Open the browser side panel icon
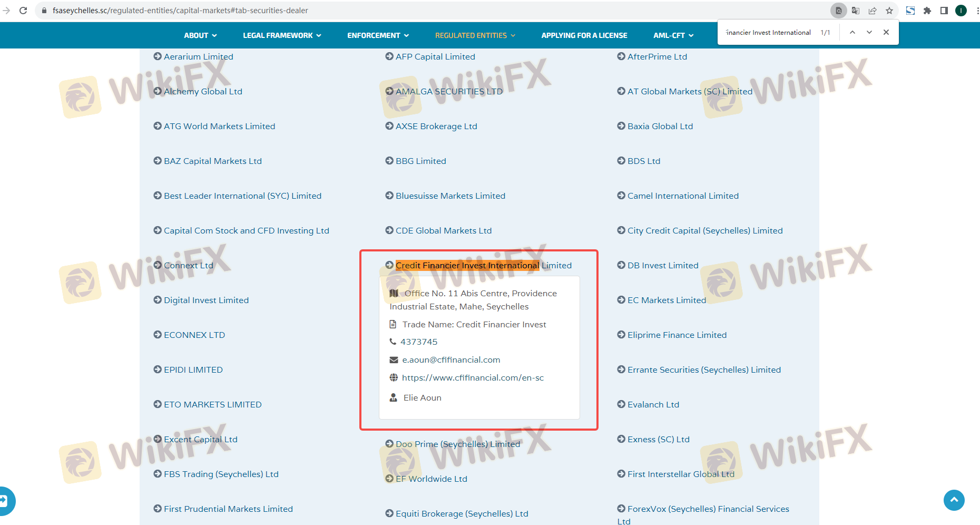 pos(944,11)
